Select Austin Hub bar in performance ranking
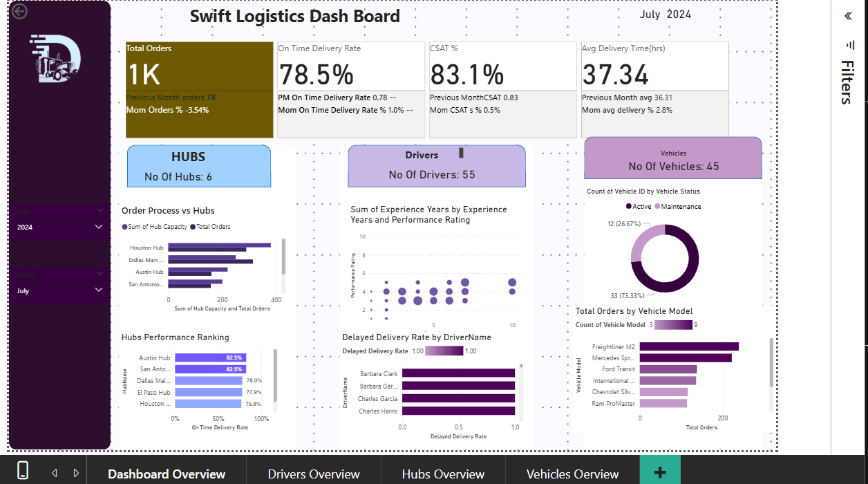Viewport: 868px width, 484px height. (210, 358)
